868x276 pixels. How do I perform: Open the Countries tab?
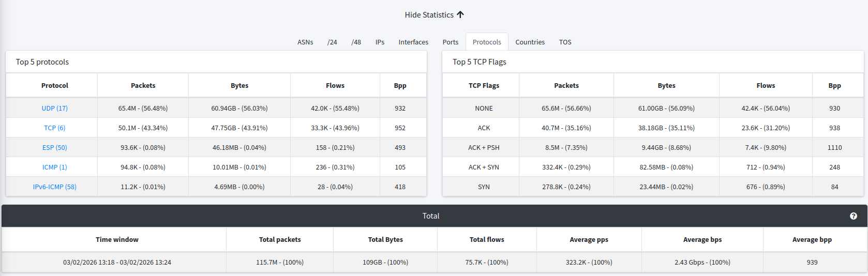tap(530, 42)
